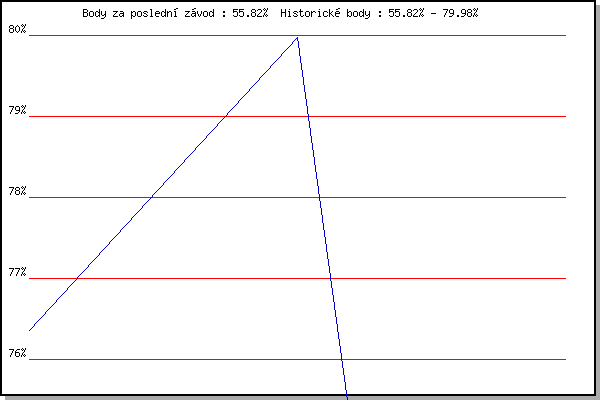
Task: Click right end of red 79% gridline
Action: coord(565,116)
